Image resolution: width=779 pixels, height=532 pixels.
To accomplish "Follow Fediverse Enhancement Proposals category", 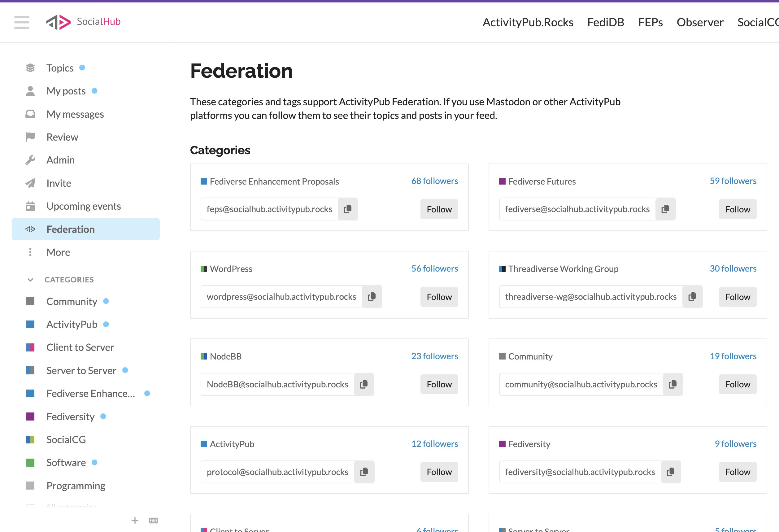I will 439,209.
